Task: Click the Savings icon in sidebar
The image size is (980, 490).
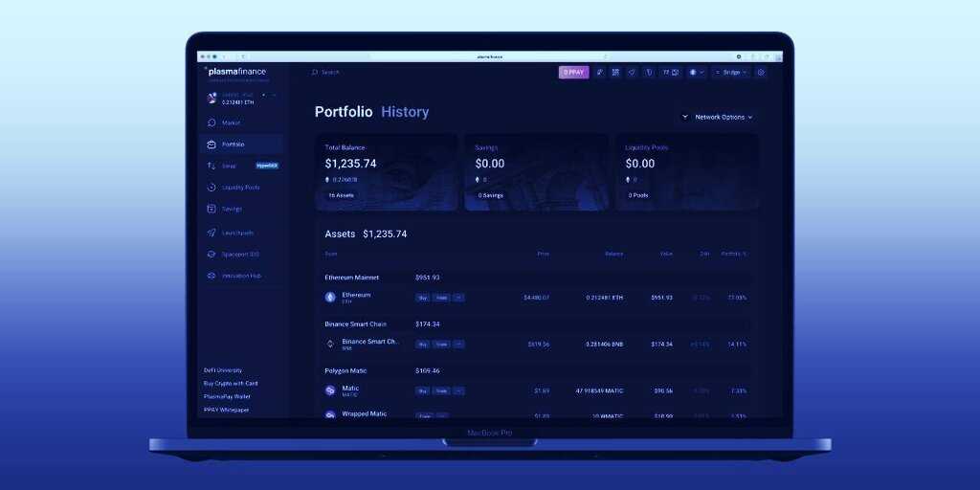Action: [212, 209]
